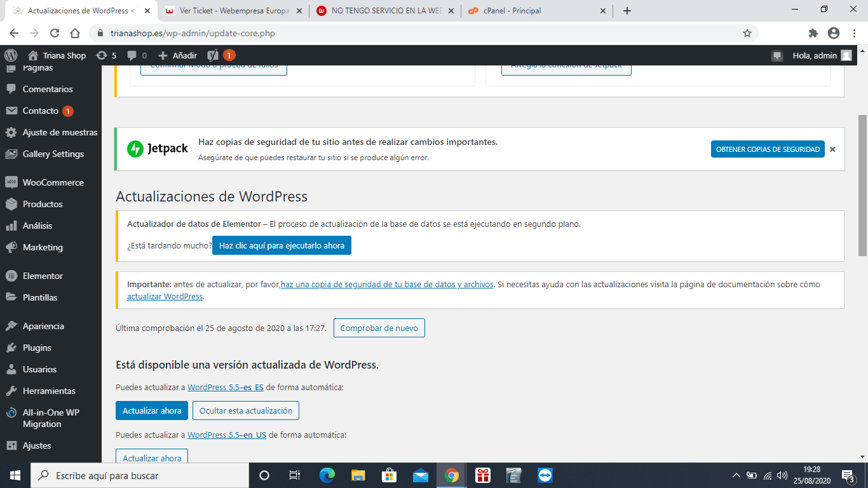
Task: Show hidden system tray icons
Action: [736, 475]
